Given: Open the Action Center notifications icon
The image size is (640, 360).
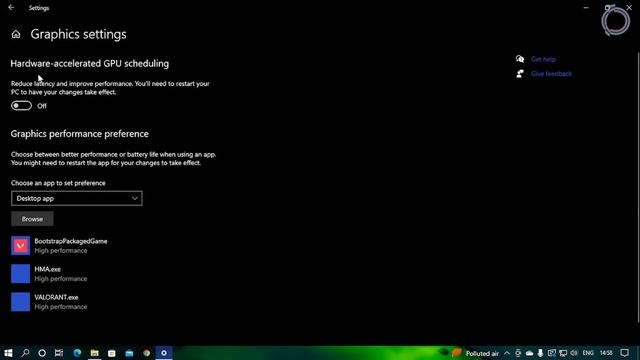Looking at the screenshot, I should point(625,353).
